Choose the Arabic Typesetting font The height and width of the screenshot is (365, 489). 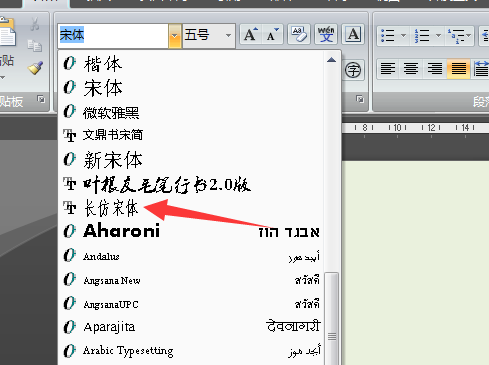[x=192, y=351]
